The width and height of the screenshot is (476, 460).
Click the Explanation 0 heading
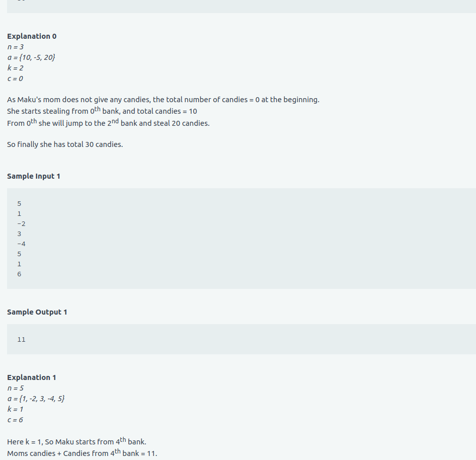pos(32,36)
